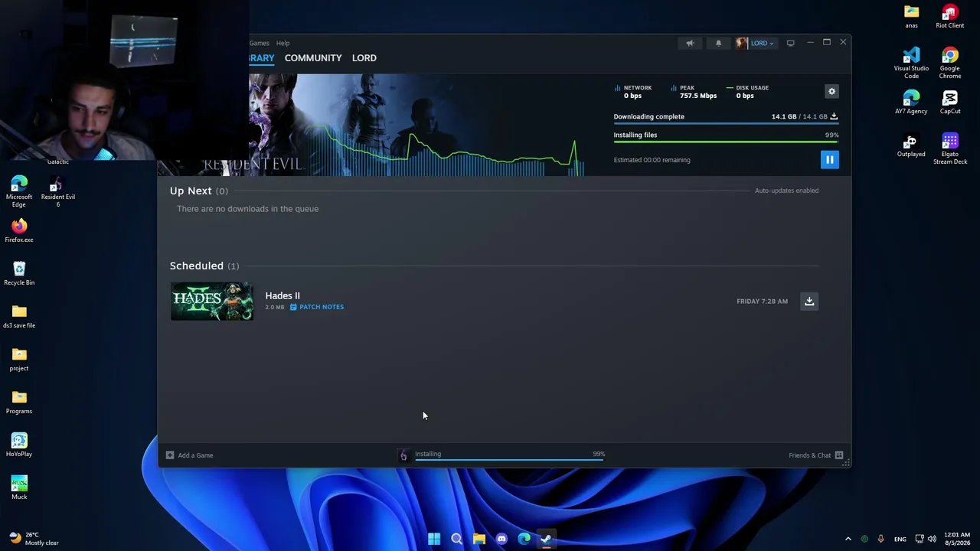Click the Hades II game thumbnail
Image resolution: width=980 pixels, height=551 pixels.
pyautogui.click(x=212, y=301)
